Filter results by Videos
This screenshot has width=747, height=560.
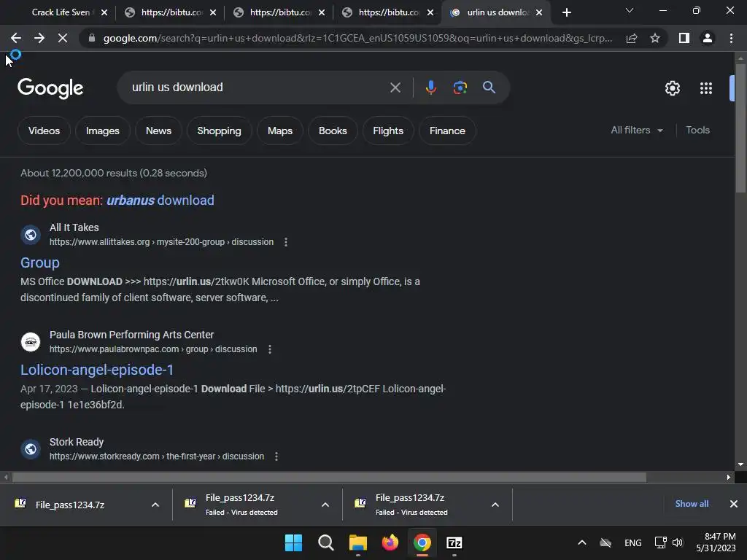pyautogui.click(x=44, y=131)
